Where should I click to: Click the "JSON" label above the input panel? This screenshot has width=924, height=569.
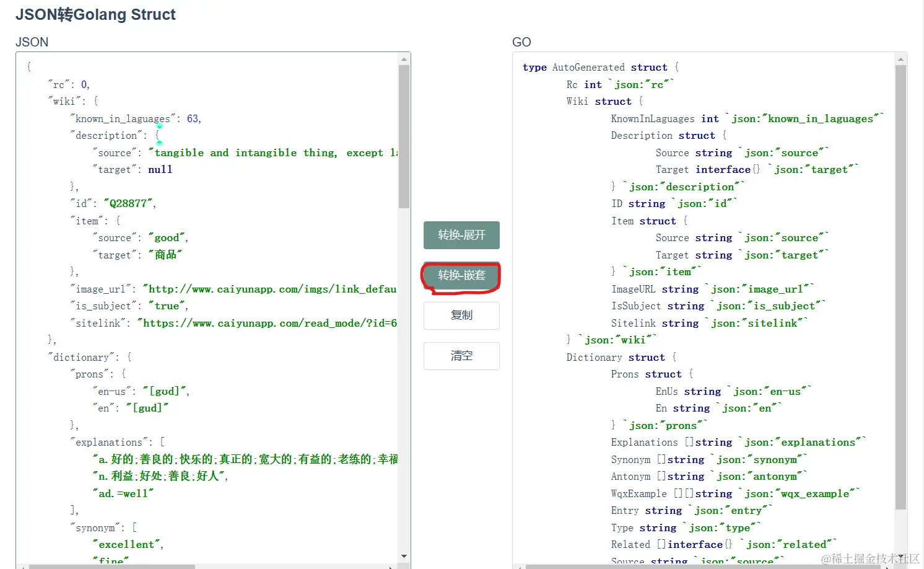coord(32,42)
